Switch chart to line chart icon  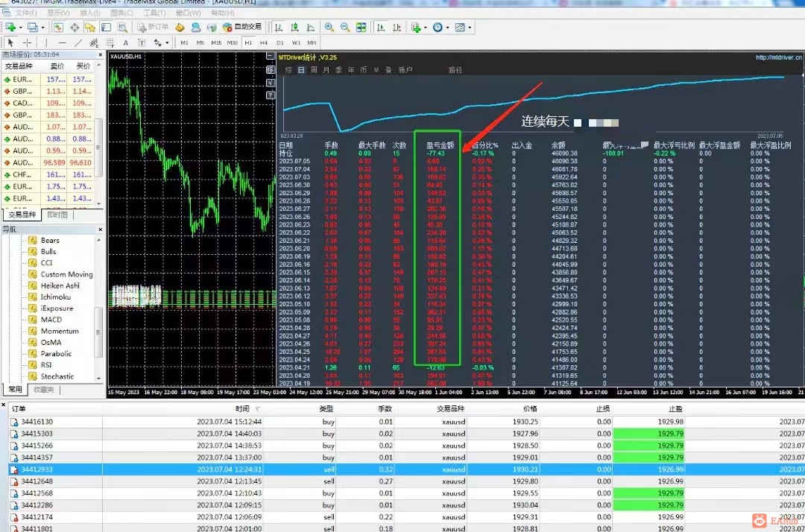(311, 27)
